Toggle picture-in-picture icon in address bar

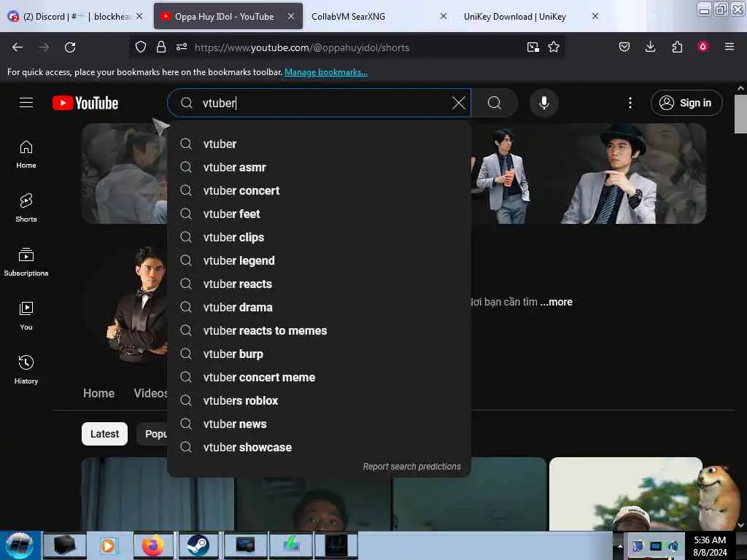533,47
